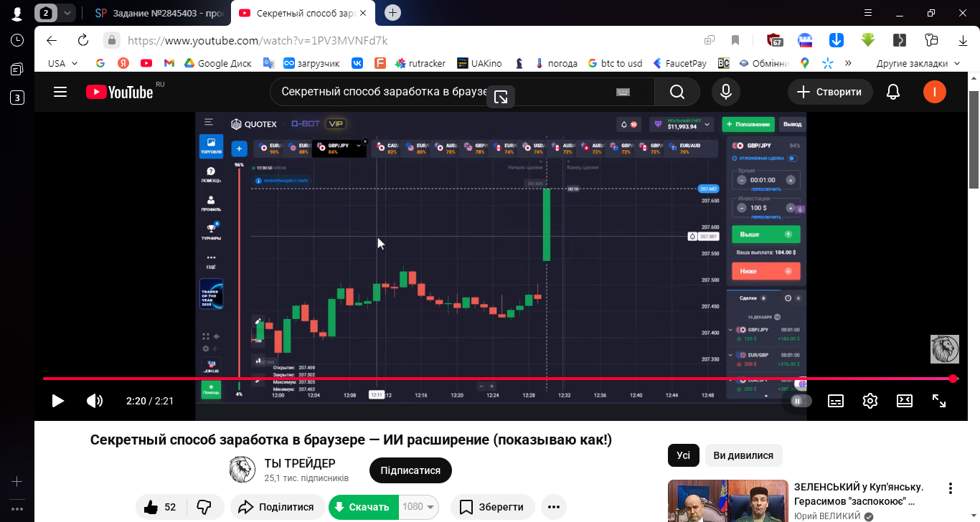The height and width of the screenshot is (522, 980).
Task: Toggle autoplay switch in player
Action: (x=801, y=401)
